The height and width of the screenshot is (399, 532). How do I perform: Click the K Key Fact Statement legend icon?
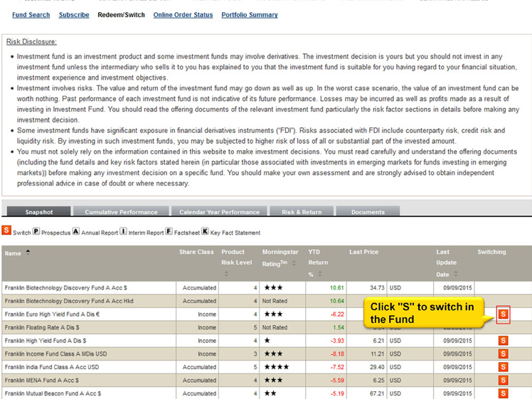click(x=205, y=231)
